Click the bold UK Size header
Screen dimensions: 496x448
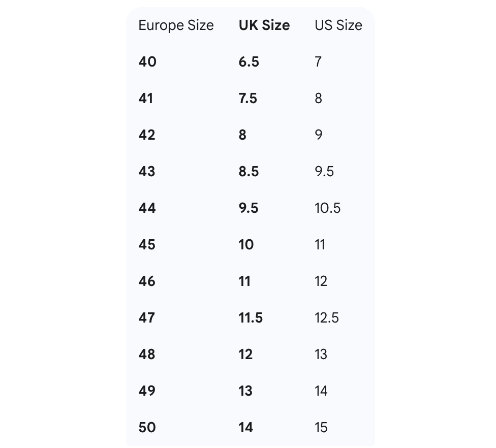[264, 25]
